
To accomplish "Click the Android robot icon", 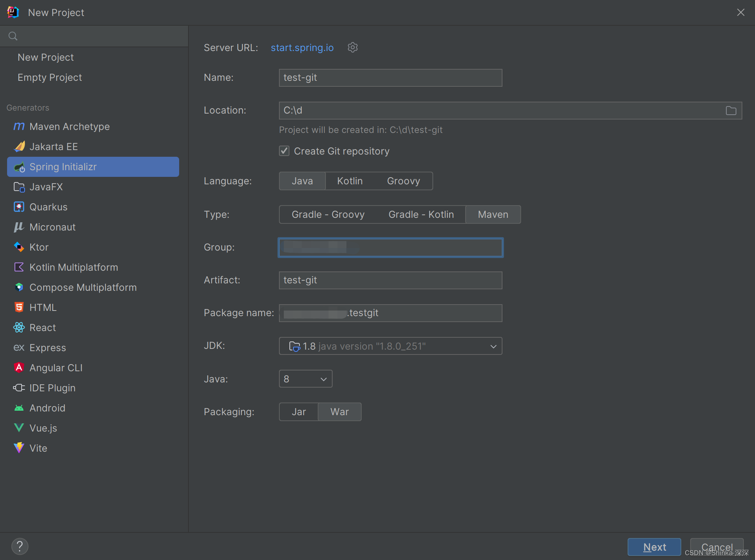I will pos(19,408).
